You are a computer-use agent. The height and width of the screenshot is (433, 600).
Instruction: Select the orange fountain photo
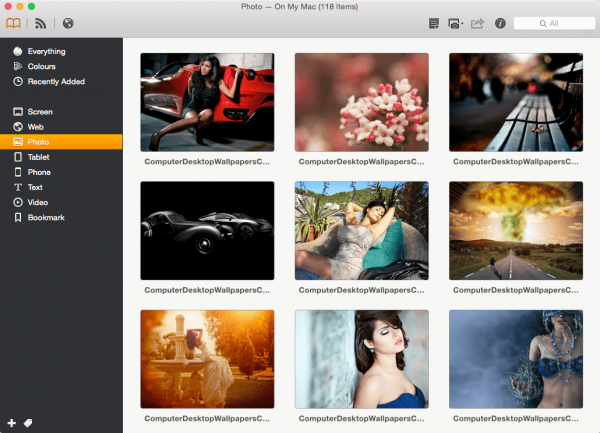[207, 359]
